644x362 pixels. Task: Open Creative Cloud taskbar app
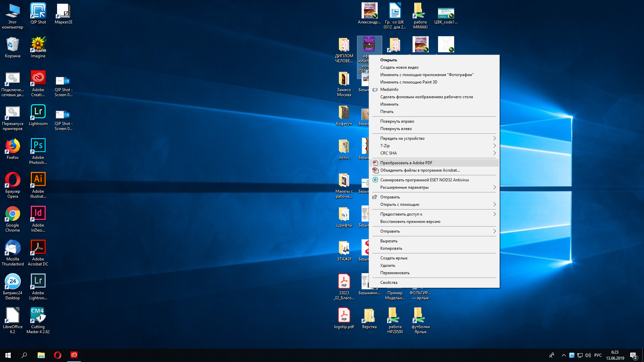pyautogui.click(x=74, y=355)
